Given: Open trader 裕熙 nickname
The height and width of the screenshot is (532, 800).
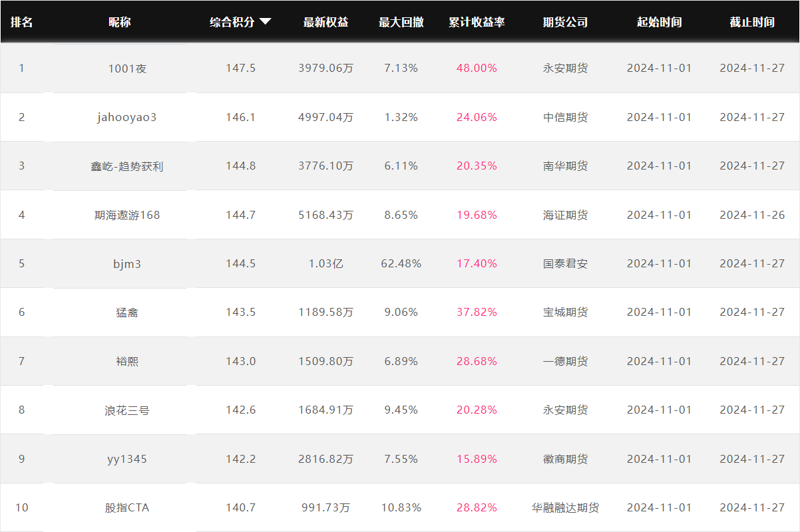Looking at the screenshot, I should click(127, 361).
